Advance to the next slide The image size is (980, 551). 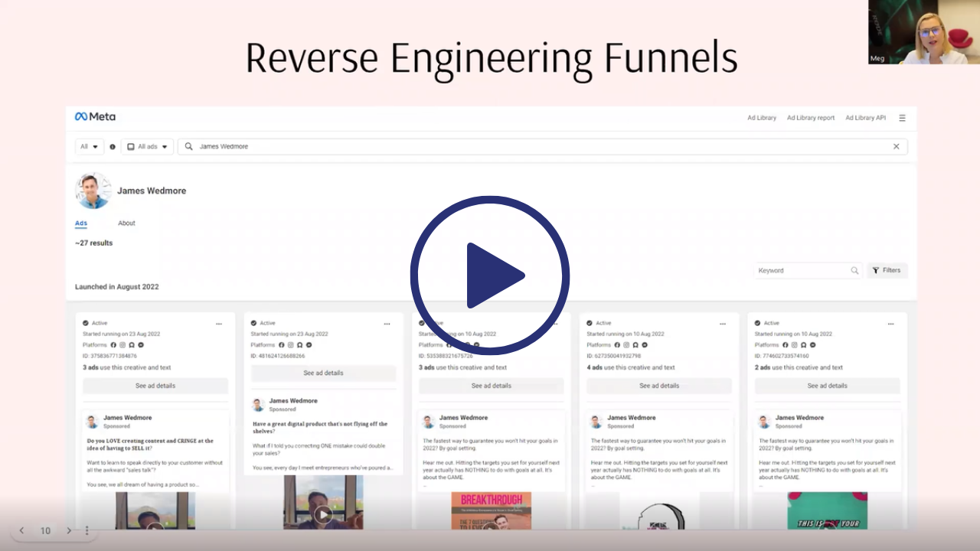[69, 530]
